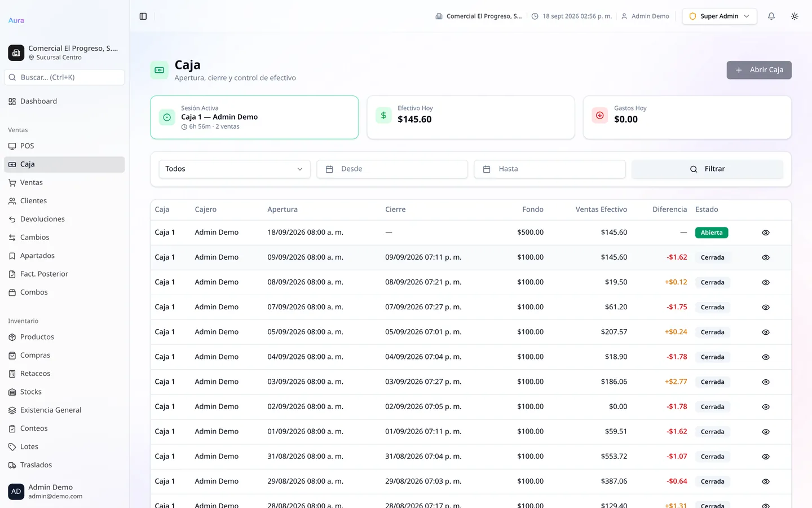Focus the Desde date field

pyautogui.click(x=392, y=169)
